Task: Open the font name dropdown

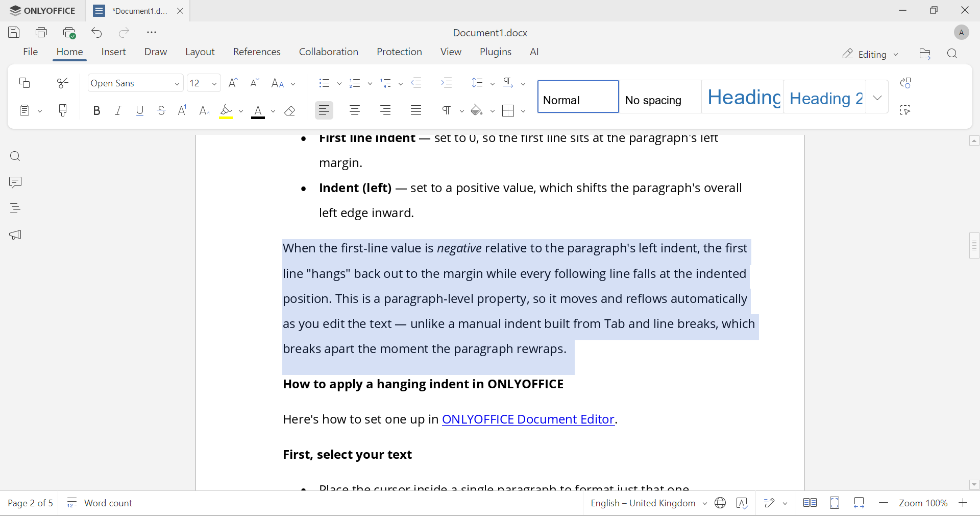Action: click(x=177, y=83)
